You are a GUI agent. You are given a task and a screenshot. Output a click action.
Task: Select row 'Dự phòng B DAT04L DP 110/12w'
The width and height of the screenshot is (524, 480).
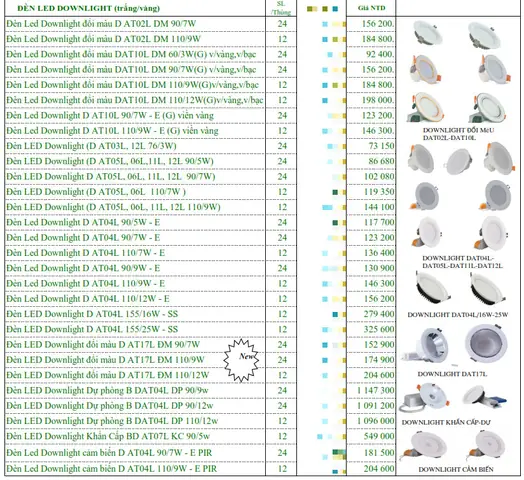tap(112, 421)
